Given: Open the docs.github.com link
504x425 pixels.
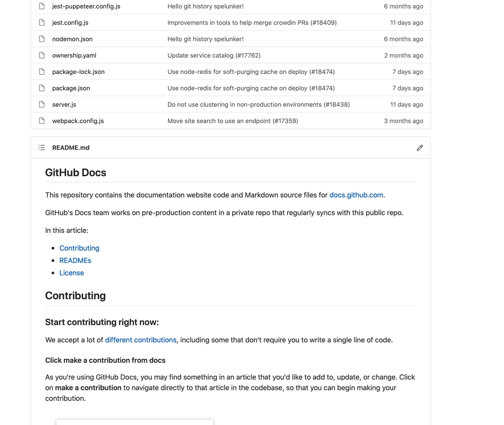Looking at the screenshot, I should pyautogui.click(x=356, y=195).
